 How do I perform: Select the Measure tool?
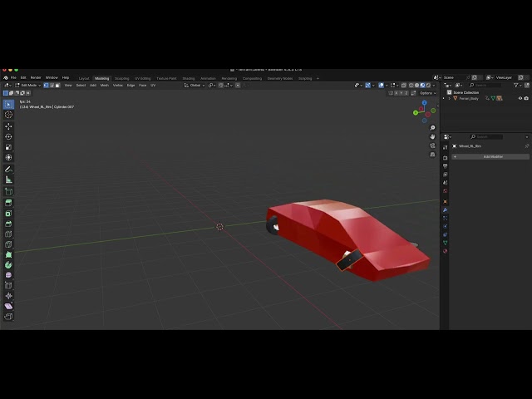(8, 180)
